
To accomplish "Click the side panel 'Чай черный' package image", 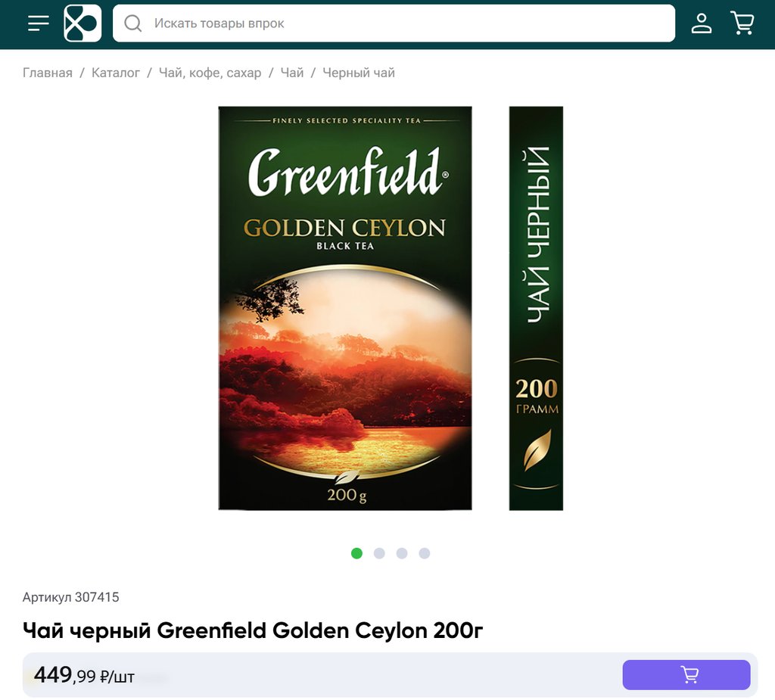I will coord(537,308).
